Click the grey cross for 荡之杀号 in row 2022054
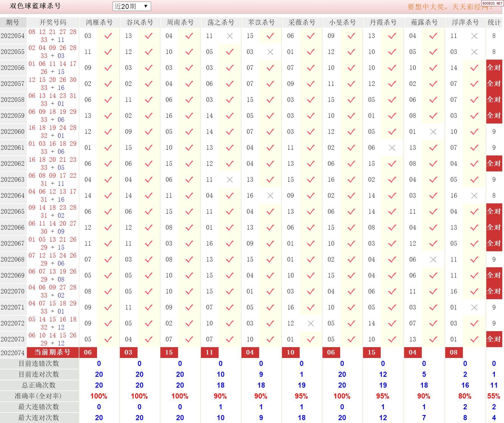Screen dimensions: 504x423 click(x=230, y=36)
